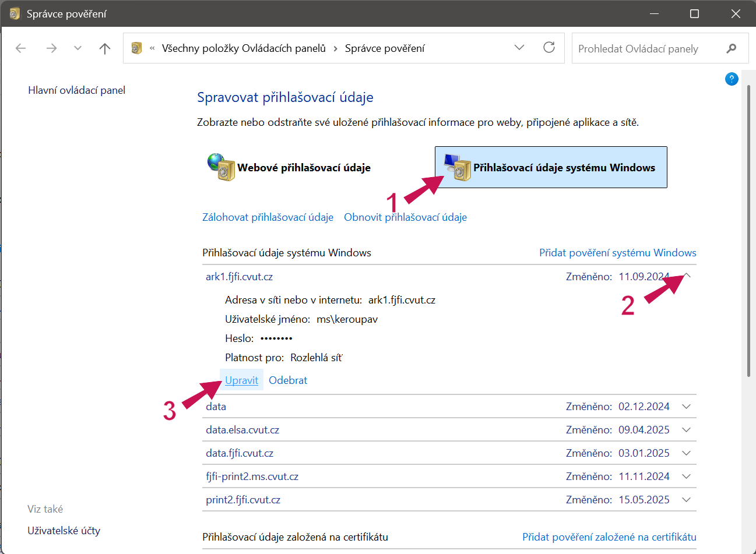Click the print2.fjfi.cvut.cz entry name
Image resolution: width=756 pixels, height=554 pixels.
[243, 500]
